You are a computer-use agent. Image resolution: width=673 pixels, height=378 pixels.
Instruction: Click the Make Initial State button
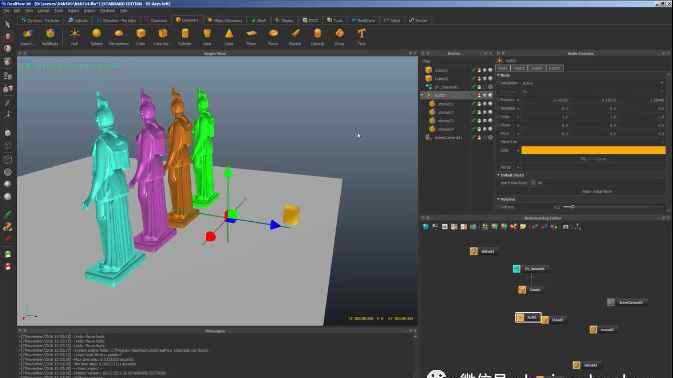pos(597,191)
